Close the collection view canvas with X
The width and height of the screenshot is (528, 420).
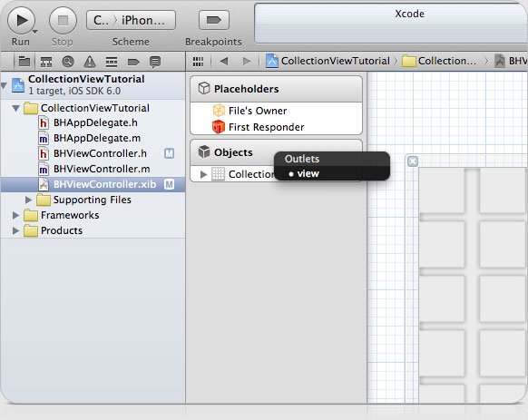coord(413,161)
